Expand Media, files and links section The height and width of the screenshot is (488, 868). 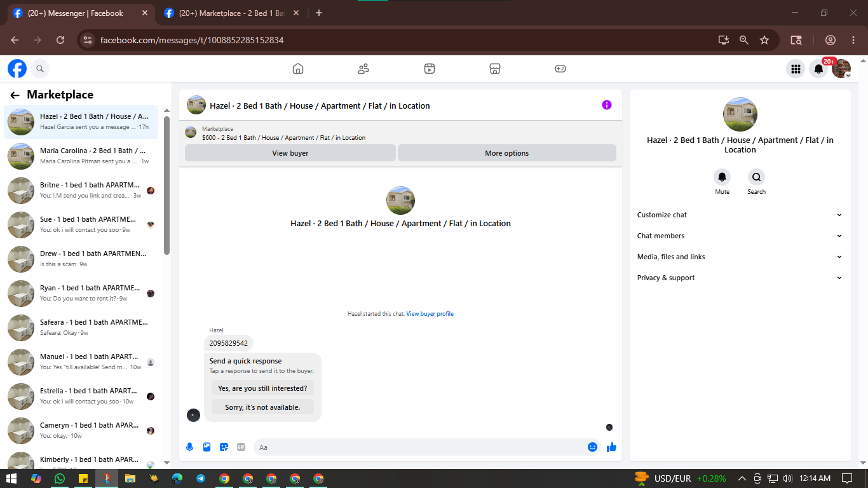740,257
